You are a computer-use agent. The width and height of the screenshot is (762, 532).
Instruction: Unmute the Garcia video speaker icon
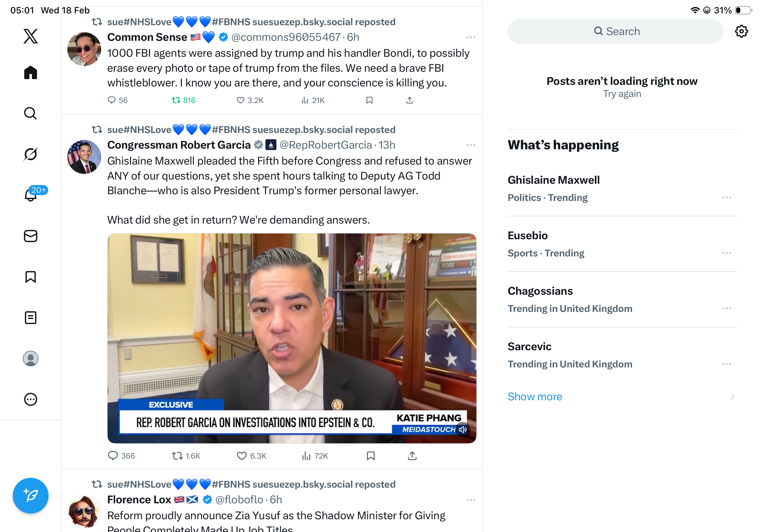click(x=462, y=430)
